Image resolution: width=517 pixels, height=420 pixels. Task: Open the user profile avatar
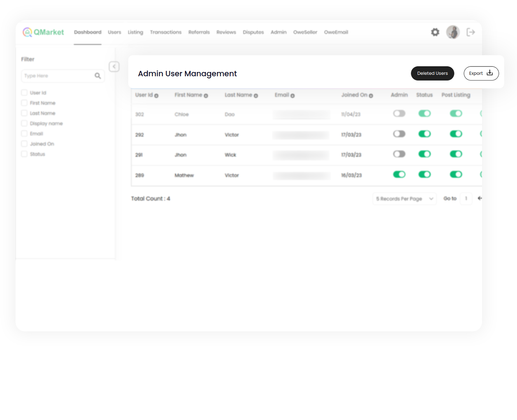coord(453,32)
